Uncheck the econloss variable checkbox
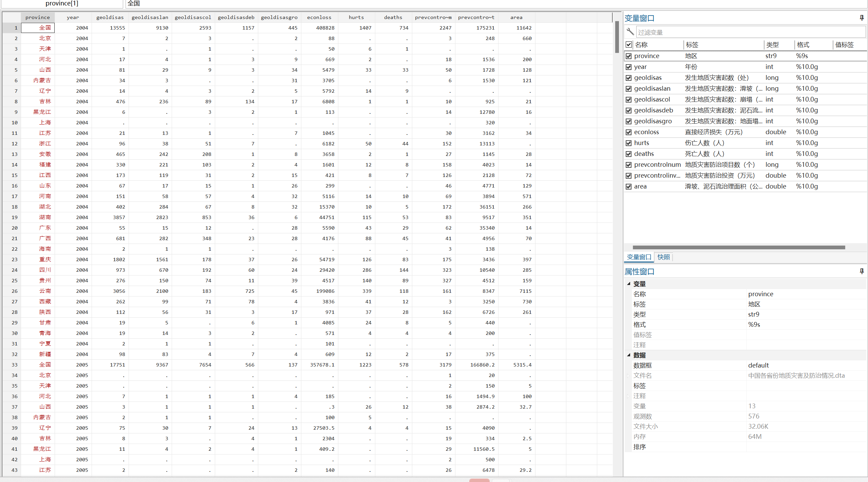This screenshot has height=482, width=868. [x=629, y=132]
